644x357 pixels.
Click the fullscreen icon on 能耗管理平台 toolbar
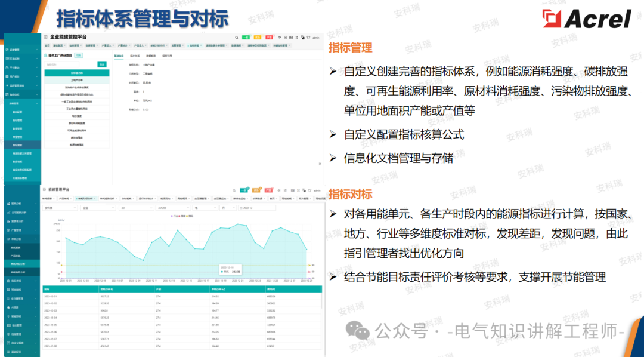pos(298,190)
